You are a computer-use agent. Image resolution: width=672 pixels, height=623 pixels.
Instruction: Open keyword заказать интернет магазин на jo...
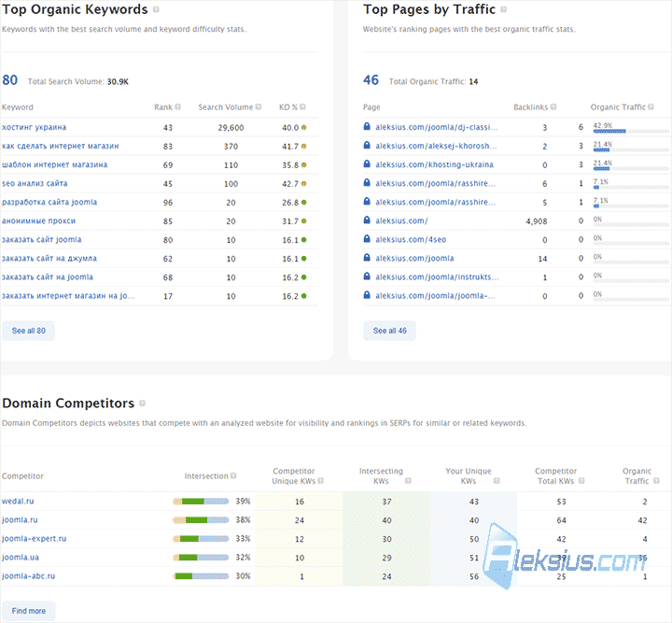click(68, 296)
